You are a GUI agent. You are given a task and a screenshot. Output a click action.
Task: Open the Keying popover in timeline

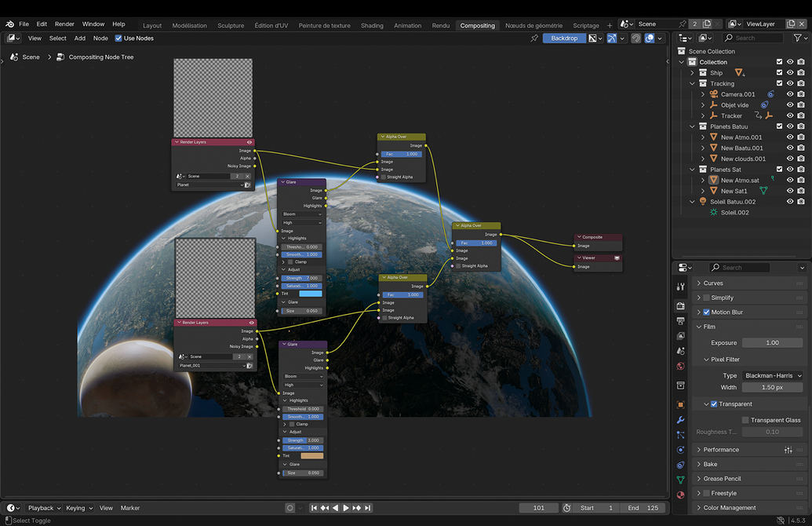coord(79,509)
